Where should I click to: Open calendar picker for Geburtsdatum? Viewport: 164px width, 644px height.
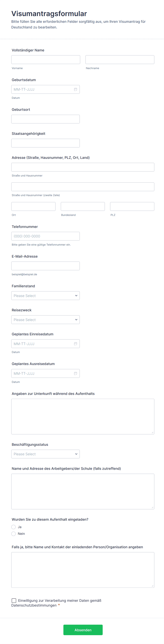[75, 90]
